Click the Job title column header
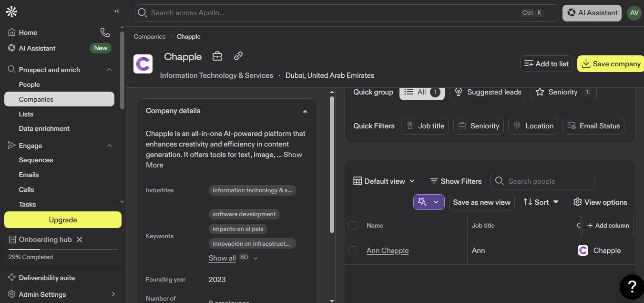The height and width of the screenshot is (303, 644). pyautogui.click(x=483, y=226)
